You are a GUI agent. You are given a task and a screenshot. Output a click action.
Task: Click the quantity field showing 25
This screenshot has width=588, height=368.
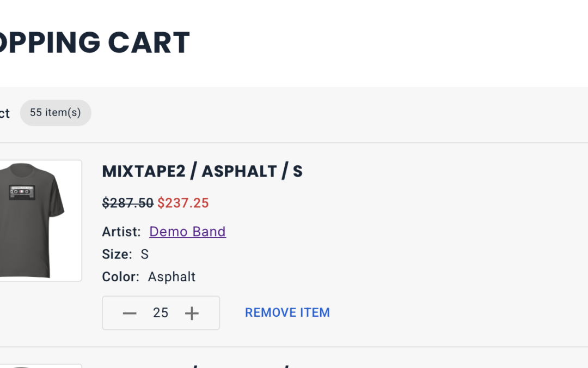(x=161, y=313)
